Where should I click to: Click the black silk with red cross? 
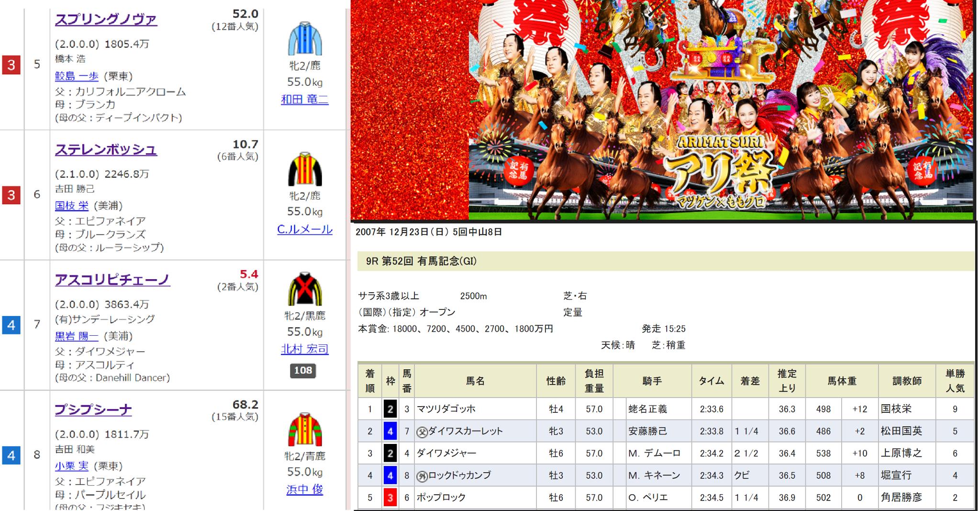point(305,289)
